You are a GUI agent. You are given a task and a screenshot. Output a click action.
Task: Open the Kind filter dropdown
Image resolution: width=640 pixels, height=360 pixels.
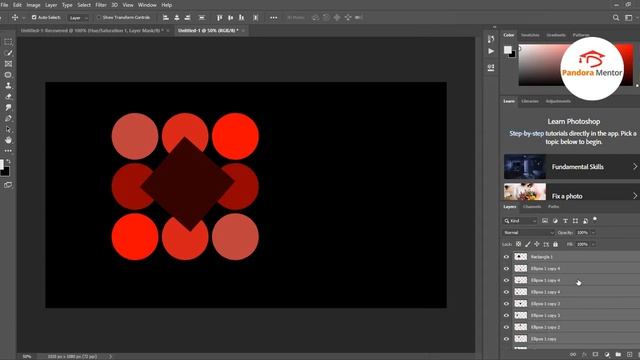point(520,221)
